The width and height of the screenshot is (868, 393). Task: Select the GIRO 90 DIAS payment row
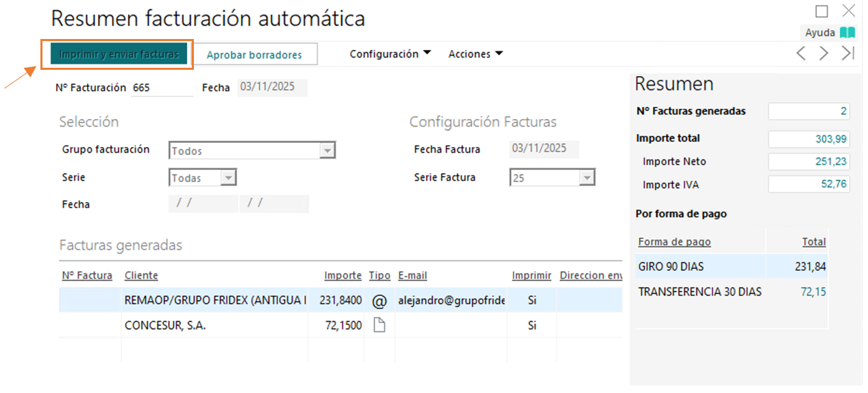coord(731,266)
